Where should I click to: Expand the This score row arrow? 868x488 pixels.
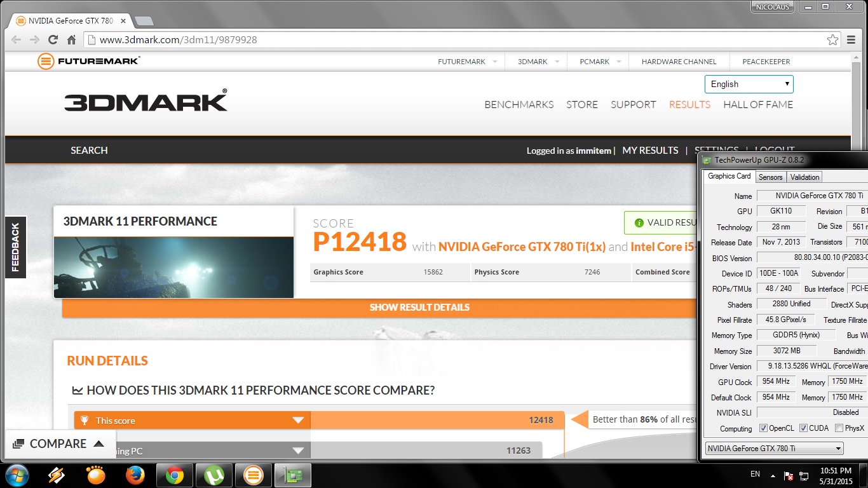(x=298, y=421)
